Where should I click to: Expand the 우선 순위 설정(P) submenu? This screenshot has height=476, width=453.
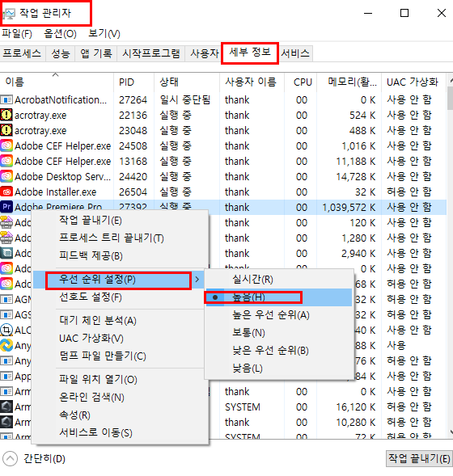pos(118,280)
